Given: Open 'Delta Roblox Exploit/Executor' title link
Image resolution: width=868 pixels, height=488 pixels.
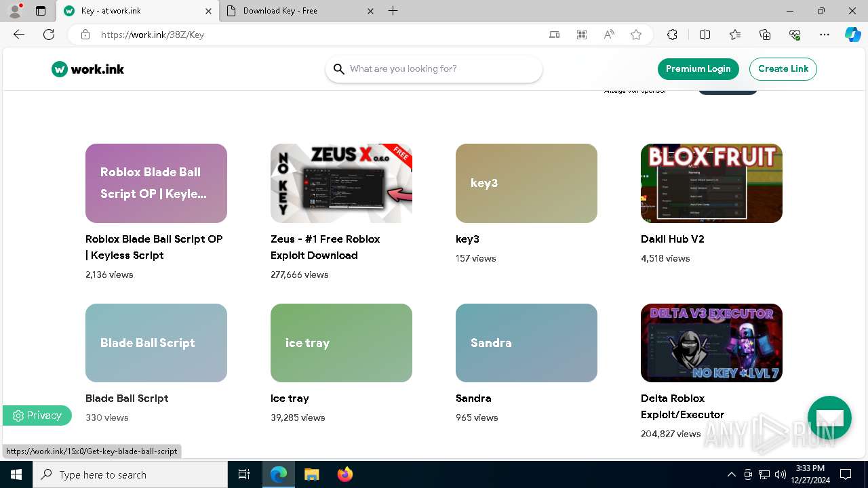Looking at the screenshot, I should [682, 407].
